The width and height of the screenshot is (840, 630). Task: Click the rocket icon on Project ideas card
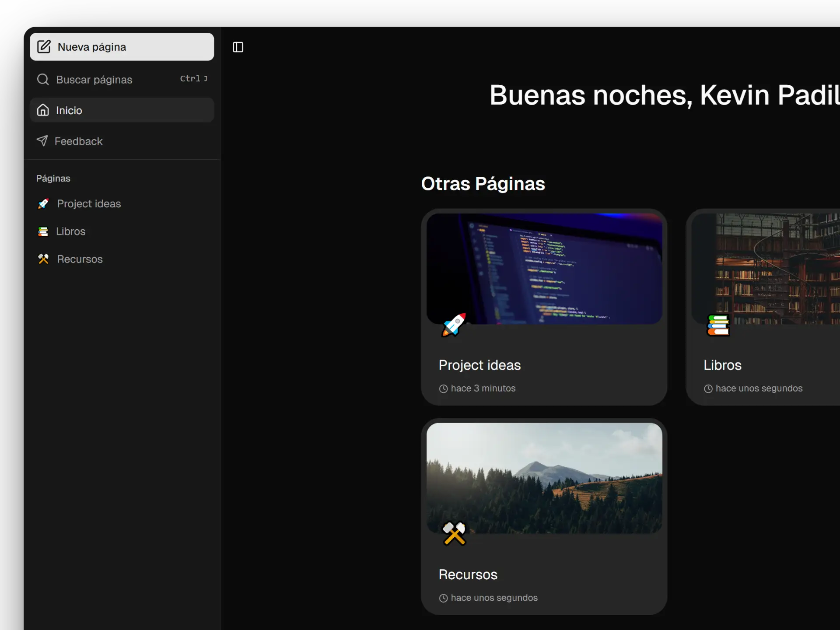(x=454, y=325)
